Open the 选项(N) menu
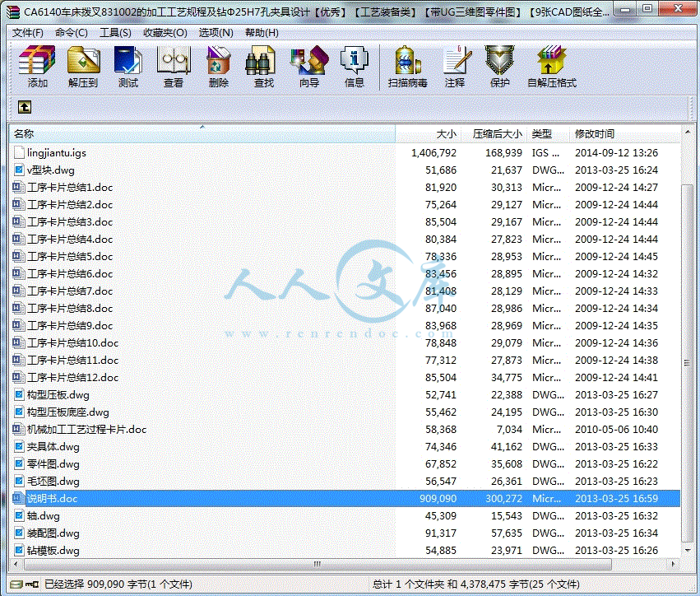 pyautogui.click(x=216, y=33)
